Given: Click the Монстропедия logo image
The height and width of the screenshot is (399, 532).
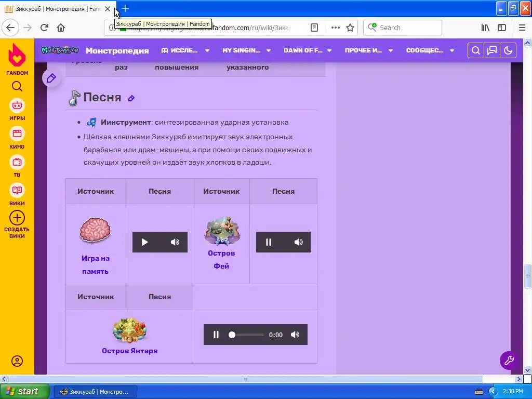Looking at the screenshot, I should [x=60, y=50].
